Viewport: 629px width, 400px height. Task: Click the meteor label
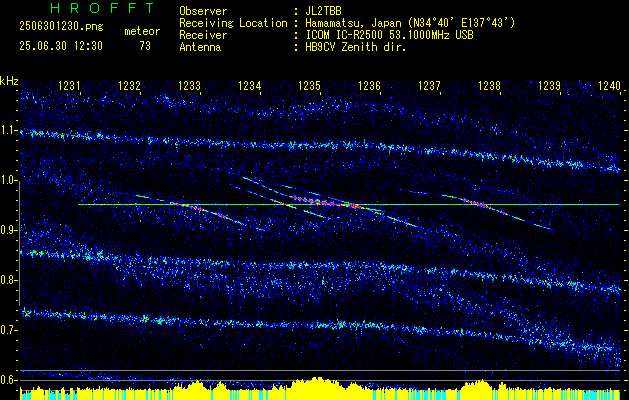pos(142,31)
